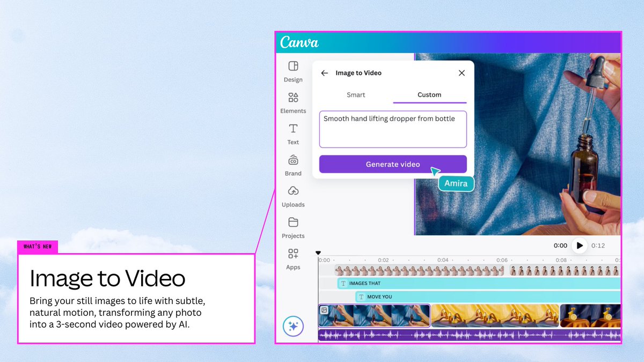Viewport: 644px width, 362px height.
Task: Select the first people sticker strip track
Action: coord(420,270)
